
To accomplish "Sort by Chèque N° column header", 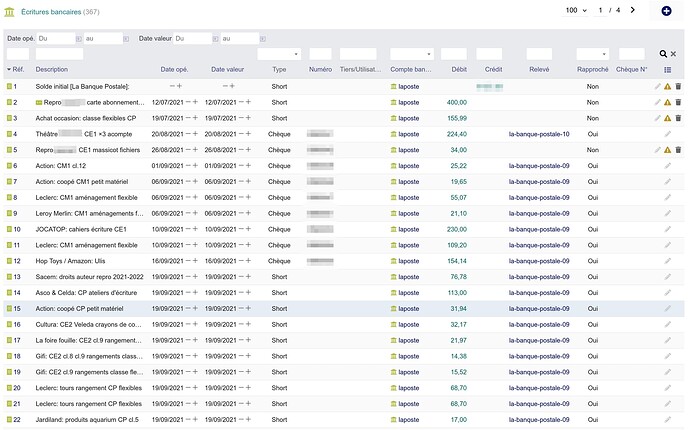I will pyautogui.click(x=631, y=70).
